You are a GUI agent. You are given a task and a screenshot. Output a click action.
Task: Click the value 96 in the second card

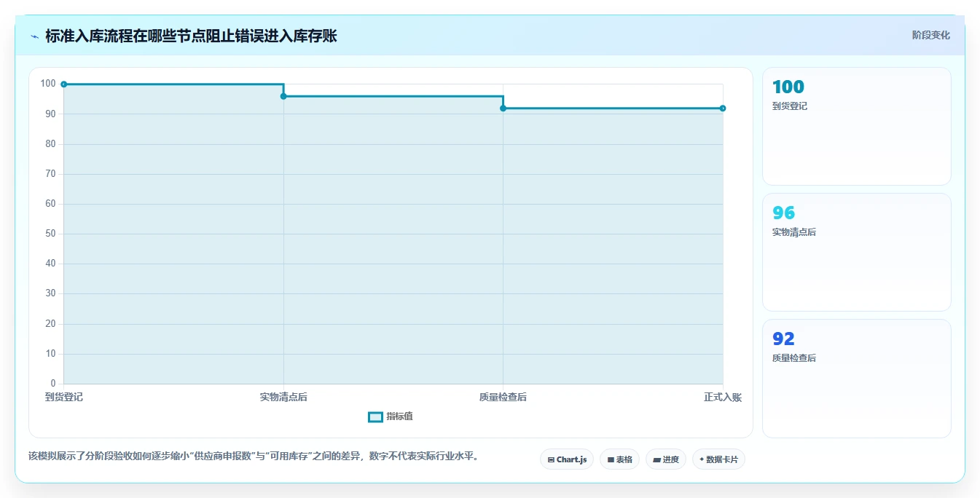(784, 213)
